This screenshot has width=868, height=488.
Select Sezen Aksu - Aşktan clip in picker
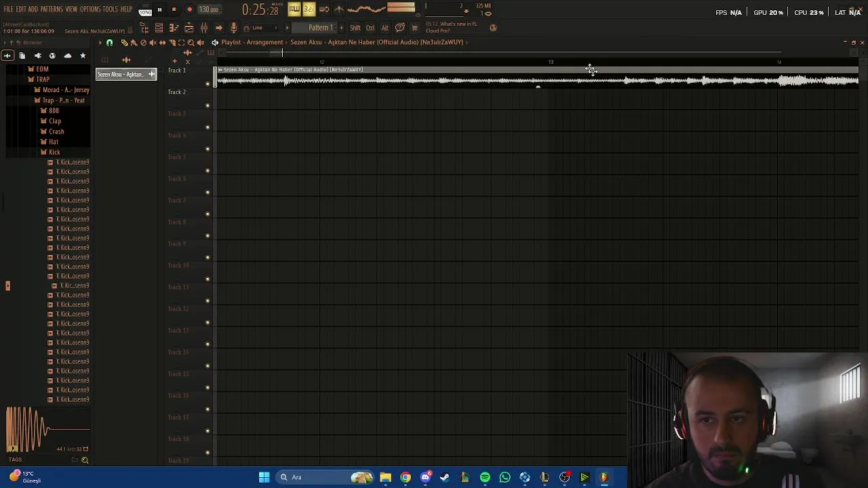click(x=126, y=75)
